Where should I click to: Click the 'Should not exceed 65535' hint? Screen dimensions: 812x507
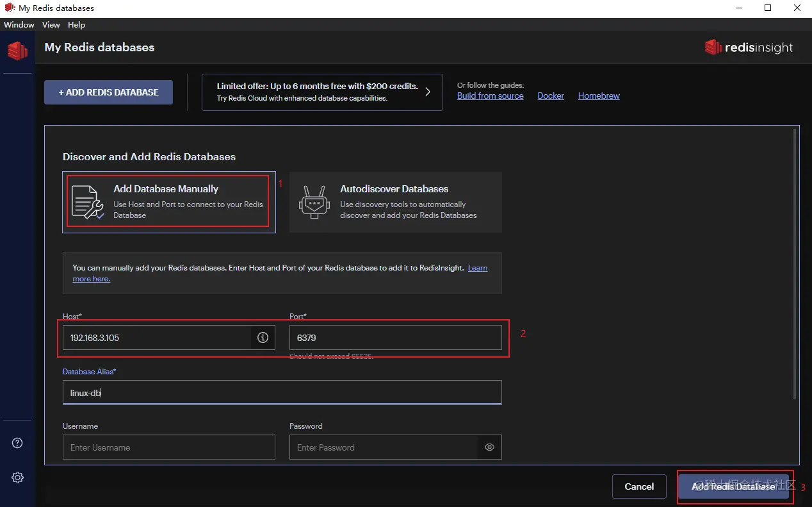331,356
